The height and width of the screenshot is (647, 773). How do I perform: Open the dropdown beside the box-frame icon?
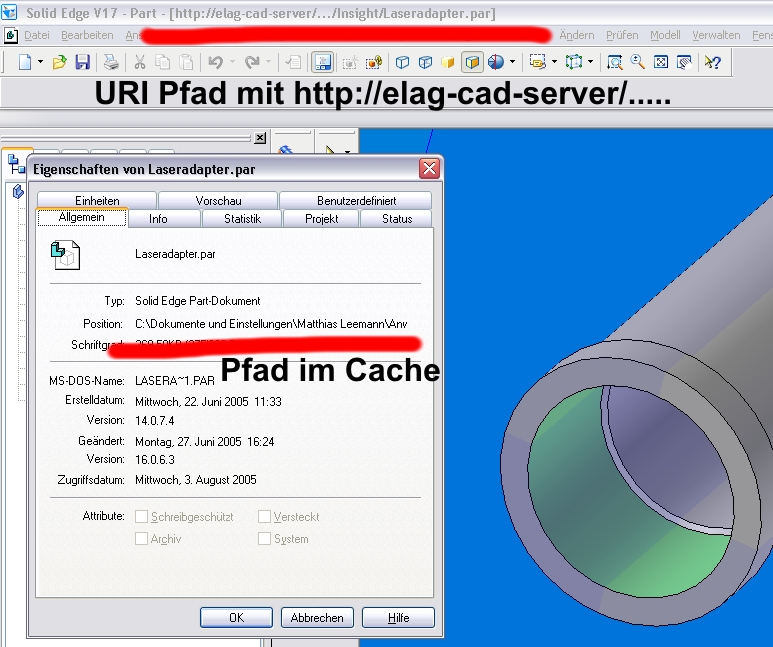click(591, 62)
